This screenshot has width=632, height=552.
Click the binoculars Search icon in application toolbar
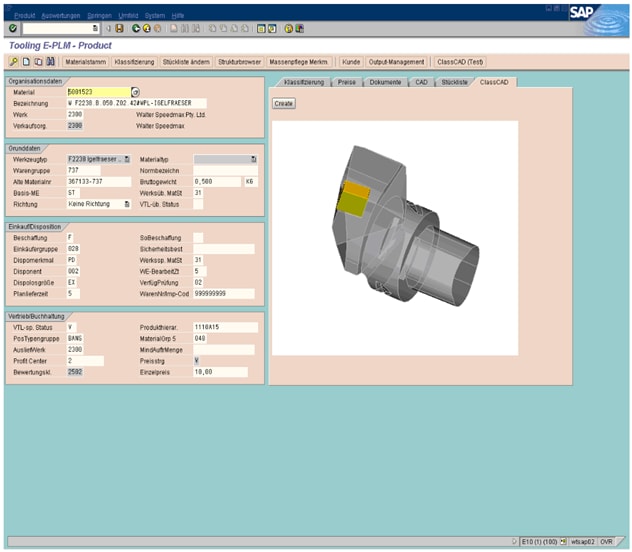(x=50, y=62)
